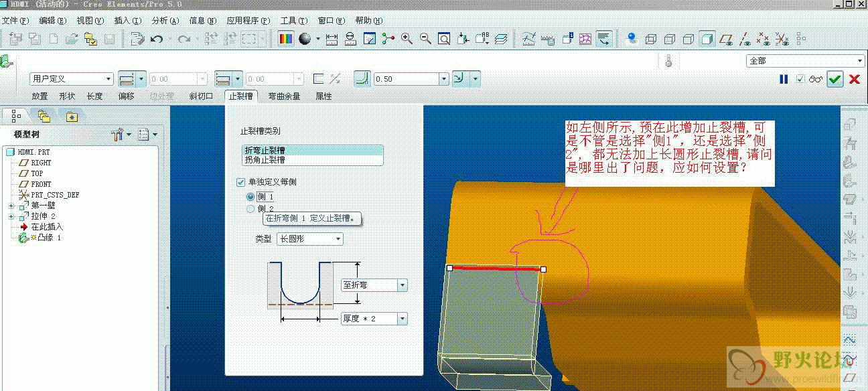Switch to hidden line display icon
The width and height of the screenshot is (868, 391).
coord(669,39)
